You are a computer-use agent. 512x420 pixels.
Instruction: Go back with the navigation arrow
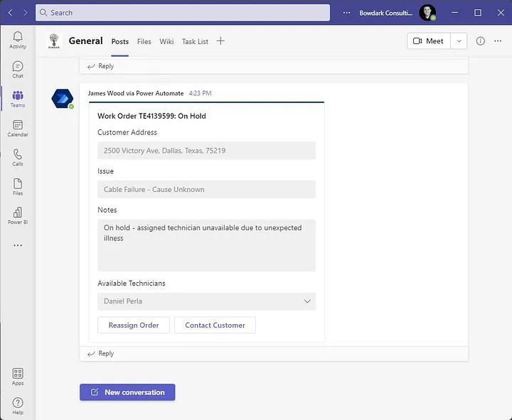click(10, 13)
